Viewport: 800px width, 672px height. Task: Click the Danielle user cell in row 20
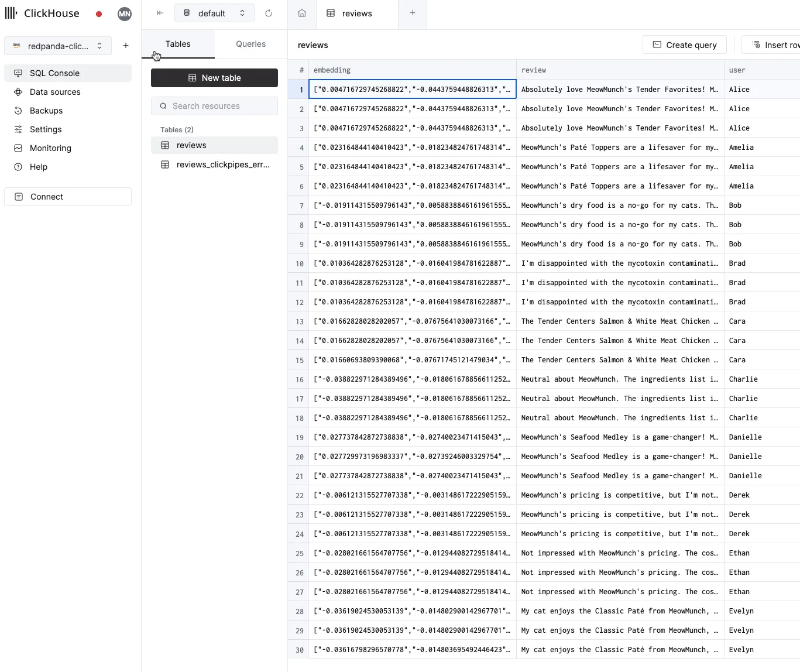[x=762, y=457]
